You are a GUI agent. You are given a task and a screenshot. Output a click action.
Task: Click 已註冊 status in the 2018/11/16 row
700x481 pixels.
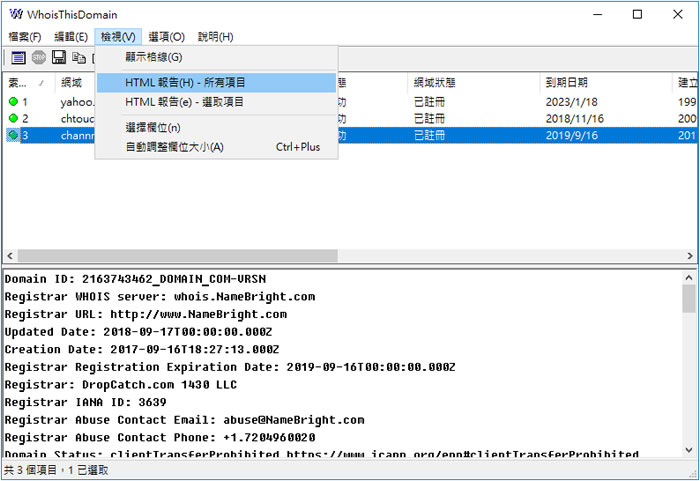429,118
